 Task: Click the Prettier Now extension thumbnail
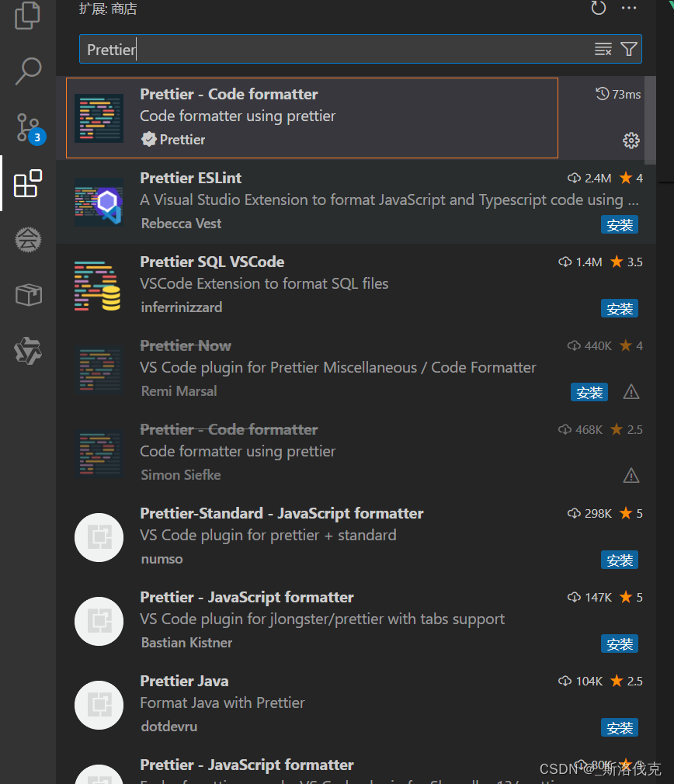(99, 370)
